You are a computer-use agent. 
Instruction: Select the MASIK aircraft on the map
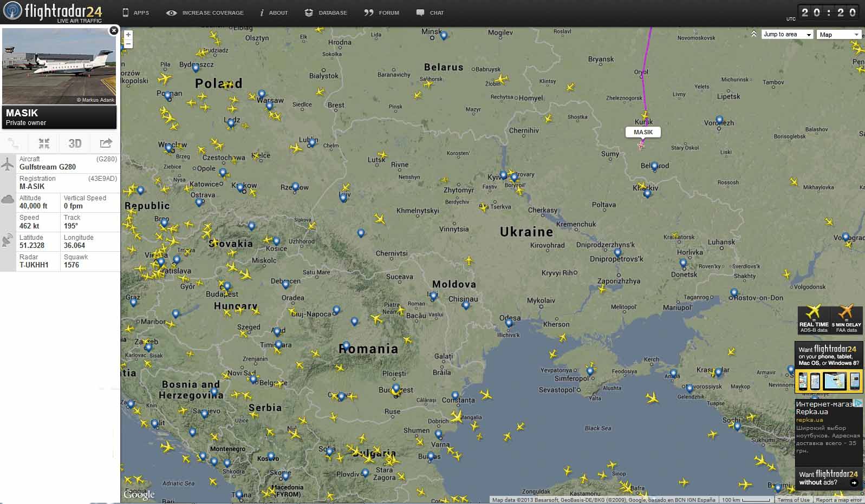point(641,145)
